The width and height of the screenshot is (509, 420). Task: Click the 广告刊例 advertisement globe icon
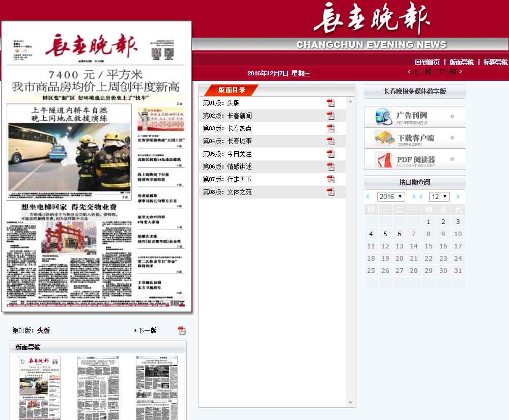(x=384, y=117)
